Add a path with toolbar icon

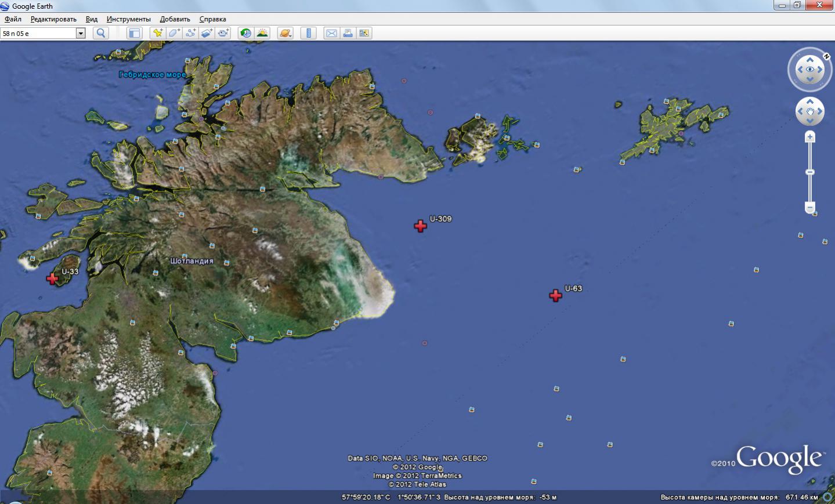click(190, 33)
